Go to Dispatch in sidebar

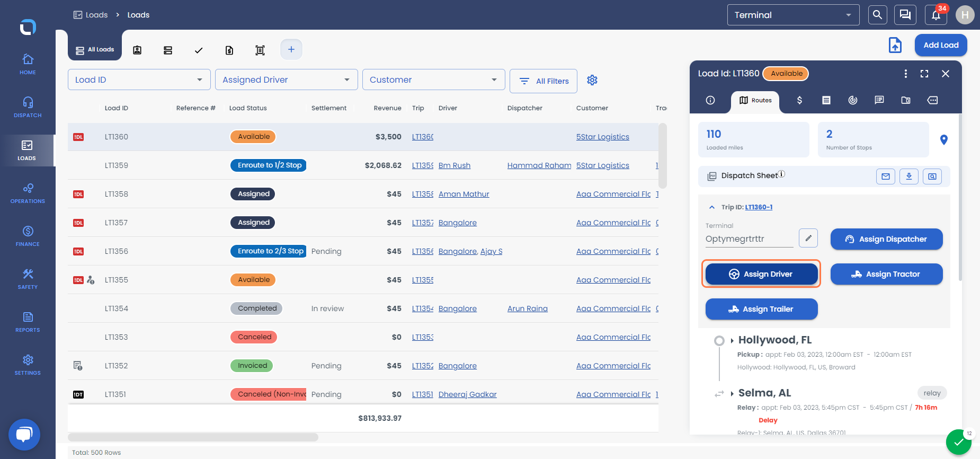pyautogui.click(x=28, y=107)
